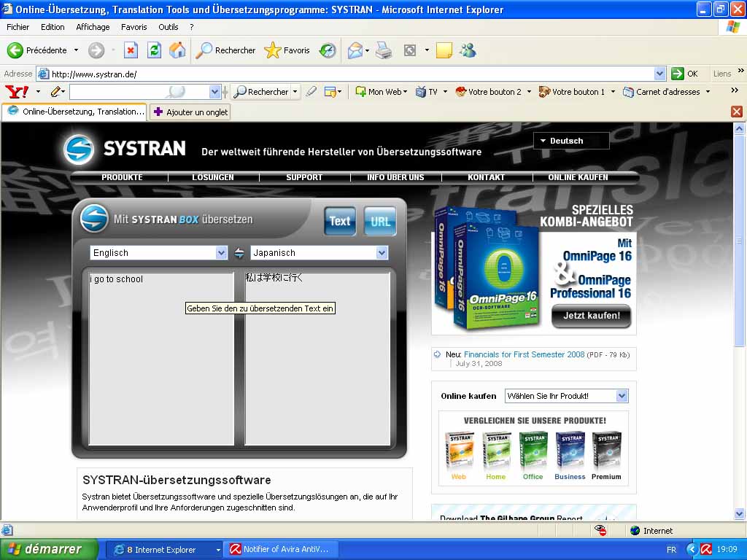Open the Favoris menu
The height and width of the screenshot is (560, 747).
pyautogui.click(x=134, y=27)
